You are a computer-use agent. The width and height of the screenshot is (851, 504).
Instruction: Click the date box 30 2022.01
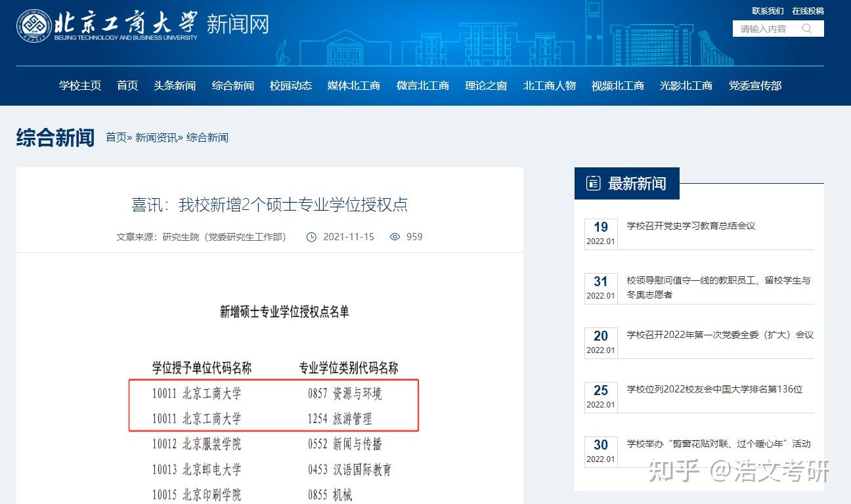coord(601,451)
